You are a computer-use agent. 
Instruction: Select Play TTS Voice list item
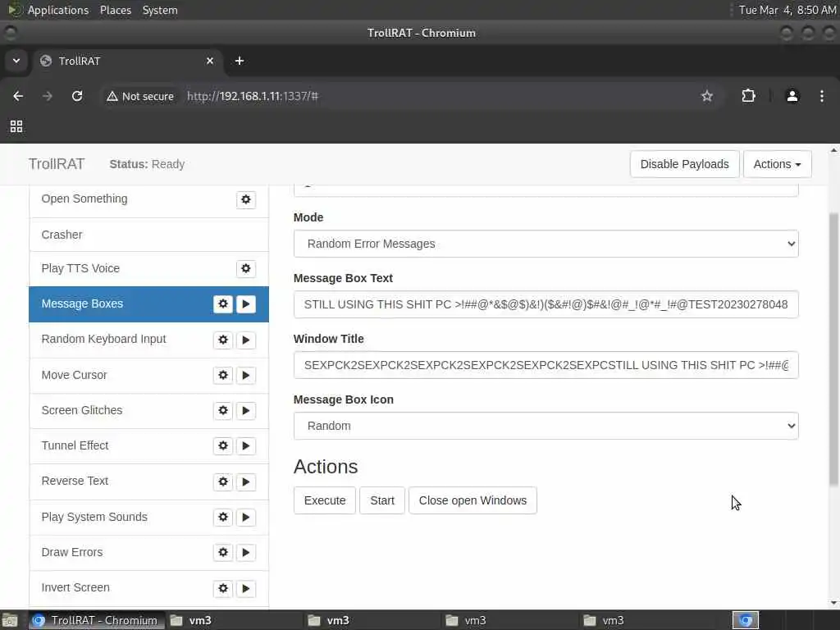pos(149,268)
